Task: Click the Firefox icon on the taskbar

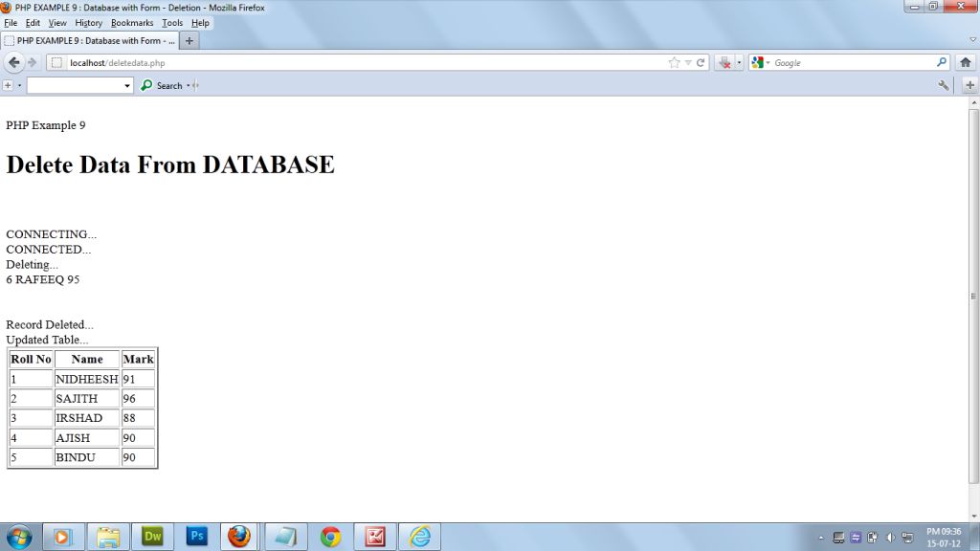Action: (x=238, y=537)
